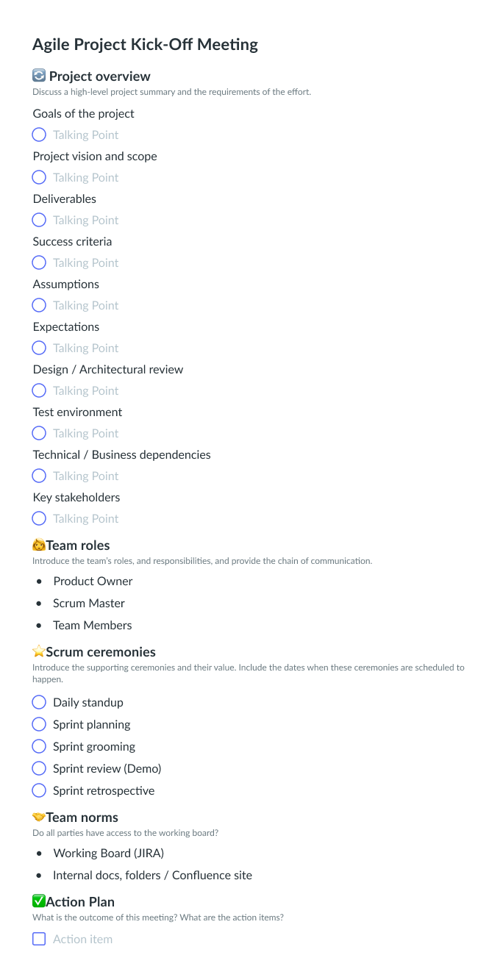Click the Scrum ceremonies star emoji icon

[x=39, y=651]
